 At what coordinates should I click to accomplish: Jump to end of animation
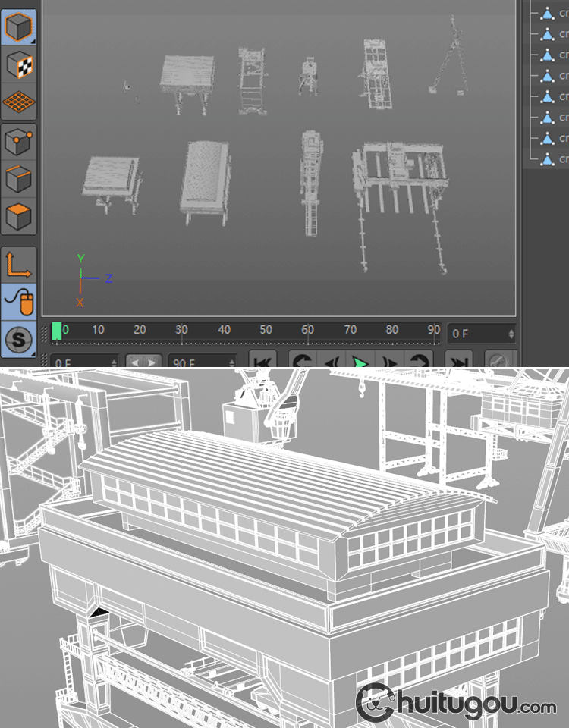457,361
